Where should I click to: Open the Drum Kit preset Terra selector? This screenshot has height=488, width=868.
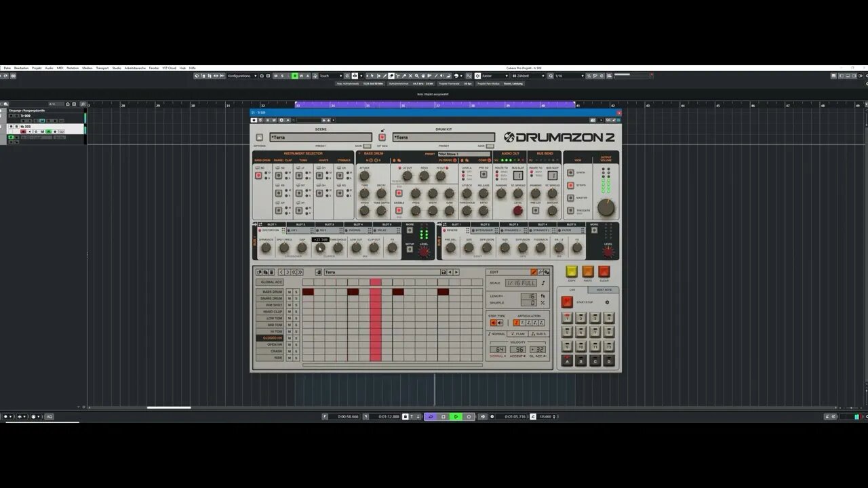[x=443, y=138]
